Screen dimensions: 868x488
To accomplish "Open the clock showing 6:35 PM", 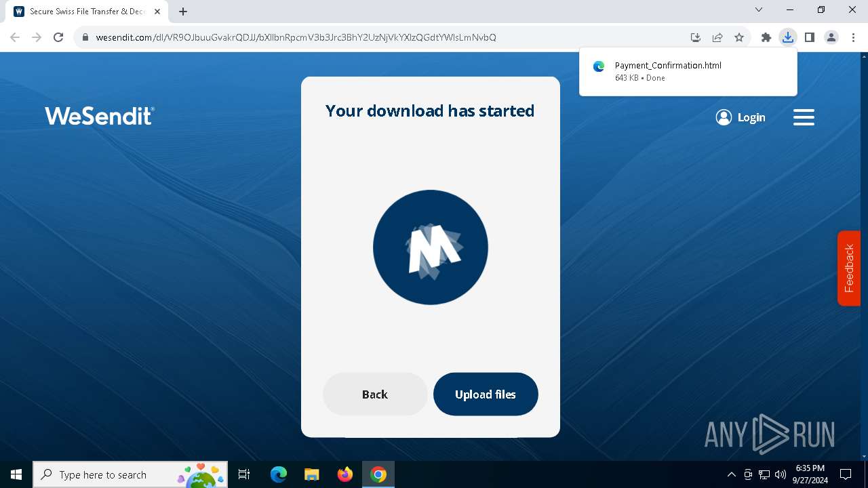I will point(810,474).
